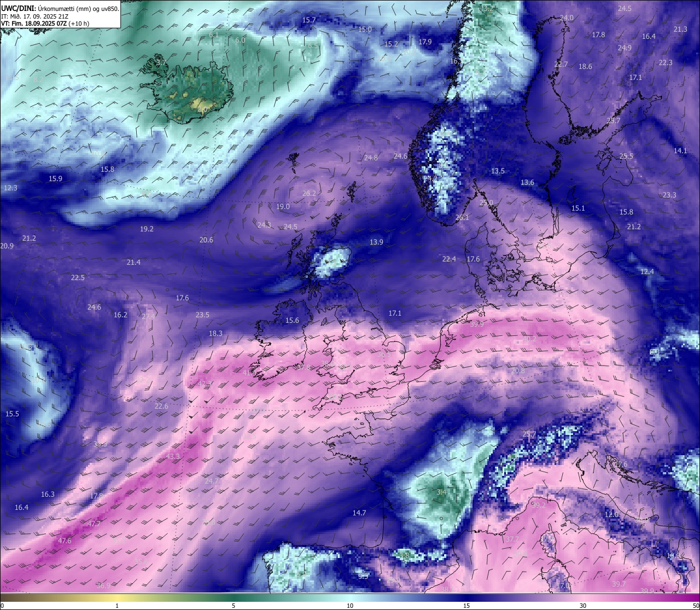Screen dimensions: 700x610
Task: Click the 17.9 value label
Action: tap(425, 42)
